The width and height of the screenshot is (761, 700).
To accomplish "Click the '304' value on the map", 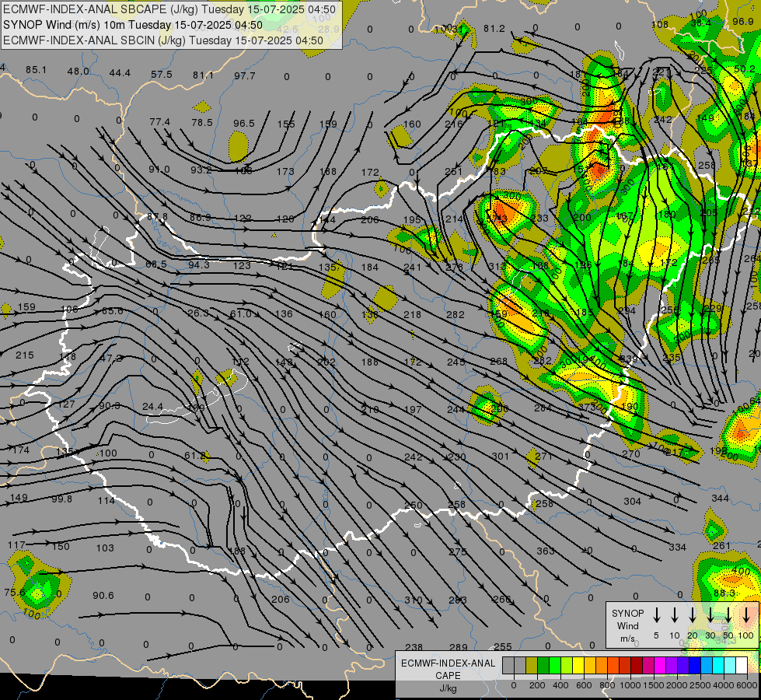I will click(633, 501).
